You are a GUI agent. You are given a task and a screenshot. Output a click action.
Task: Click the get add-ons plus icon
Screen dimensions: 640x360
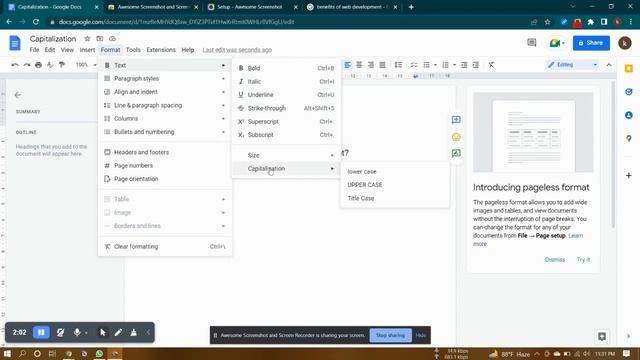click(x=629, y=176)
